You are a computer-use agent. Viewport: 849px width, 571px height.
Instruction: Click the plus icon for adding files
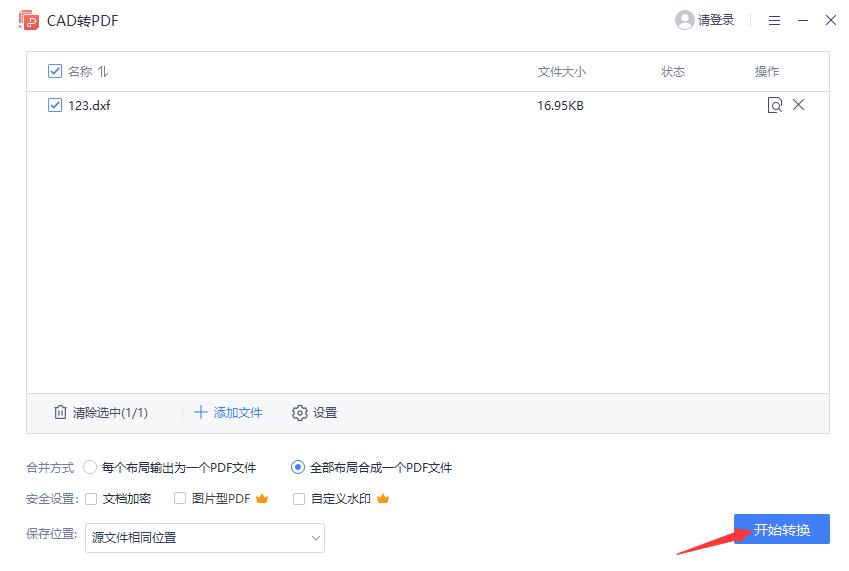[x=200, y=412]
